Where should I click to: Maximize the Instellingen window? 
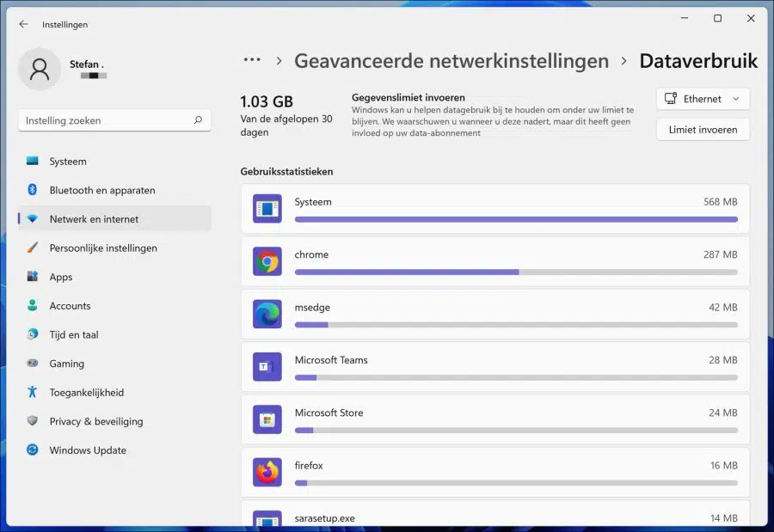(718, 18)
